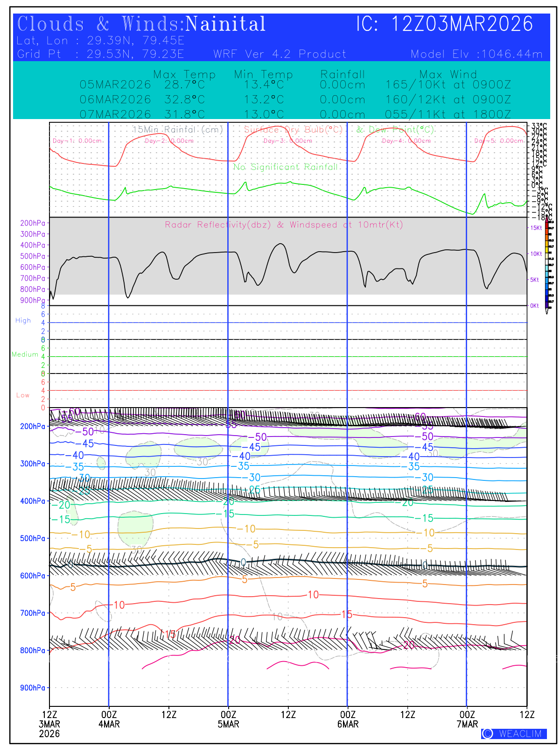Viewport: 560px width, 747px height.
Task: Click the Medium cloud cover label
Action: [25, 354]
